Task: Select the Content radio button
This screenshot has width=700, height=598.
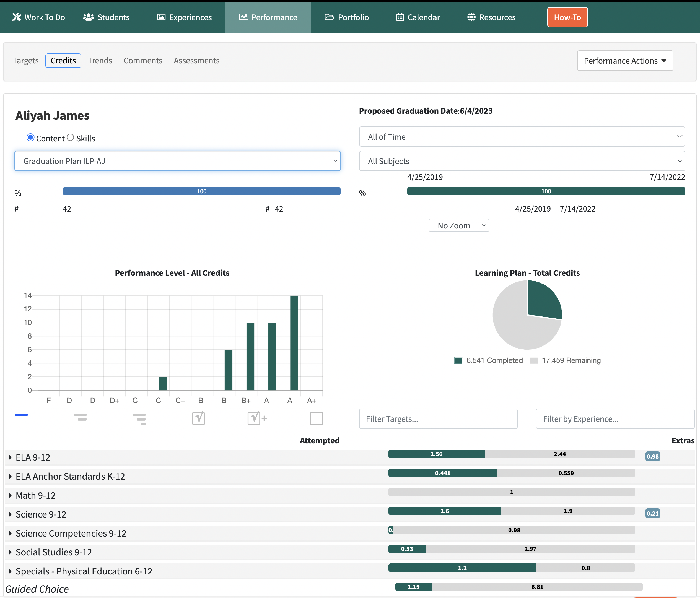Action: point(30,137)
